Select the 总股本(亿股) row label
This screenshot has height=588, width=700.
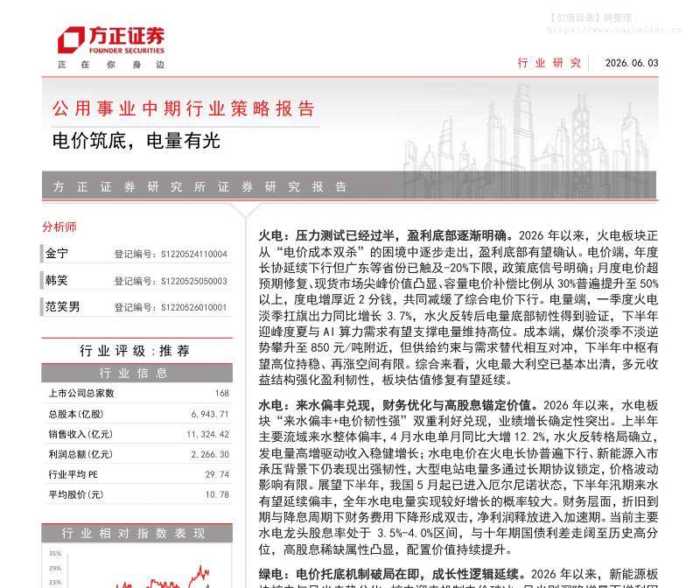[x=75, y=414]
